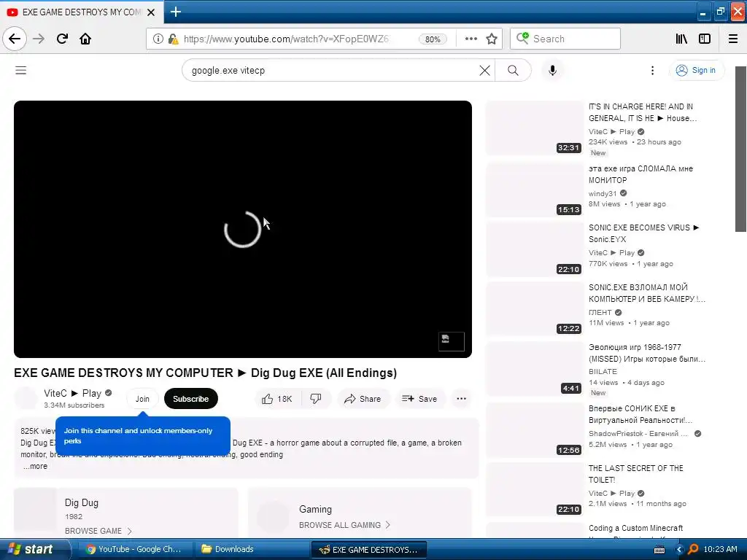Viewport: 747px width, 560px height.
Task: Click the connection lock warning icon
Action: (174, 39)
